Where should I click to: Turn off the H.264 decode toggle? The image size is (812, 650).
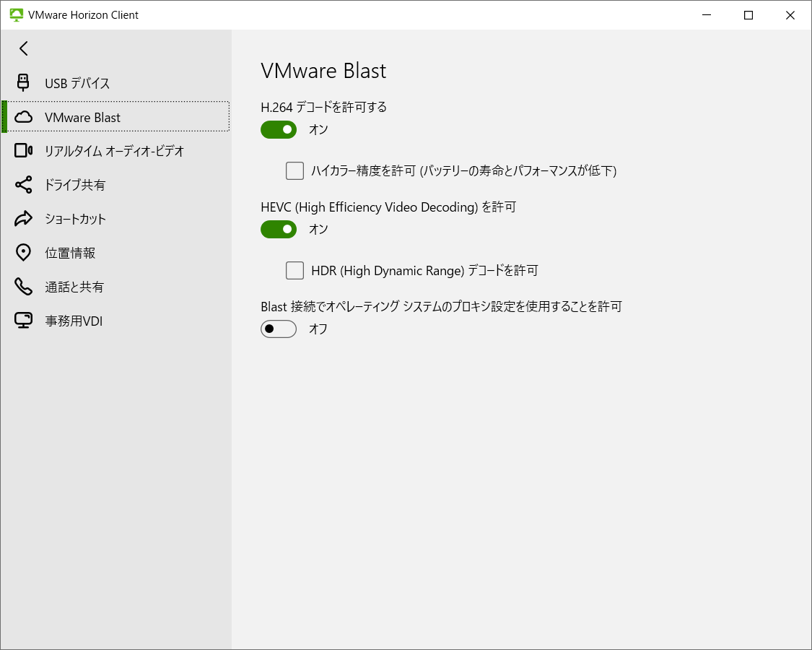(x=279, y=129)
